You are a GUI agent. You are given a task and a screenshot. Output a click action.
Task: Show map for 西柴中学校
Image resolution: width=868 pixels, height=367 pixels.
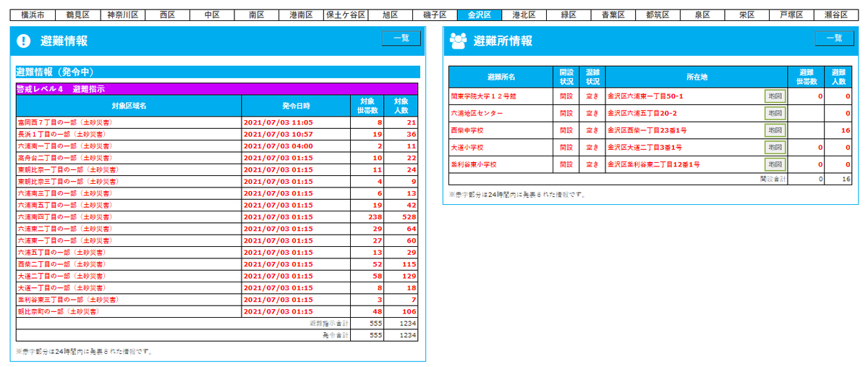[x=775, y=130]
